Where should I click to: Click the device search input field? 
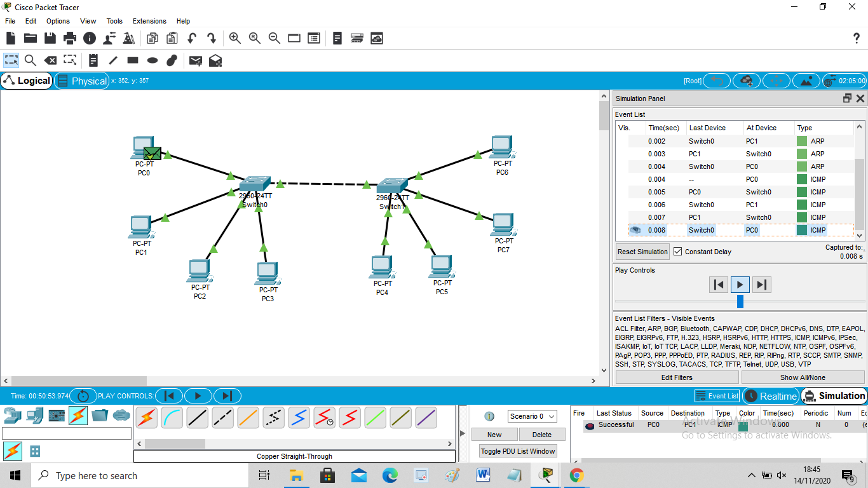pyautogui.click(x=67, y=433)
